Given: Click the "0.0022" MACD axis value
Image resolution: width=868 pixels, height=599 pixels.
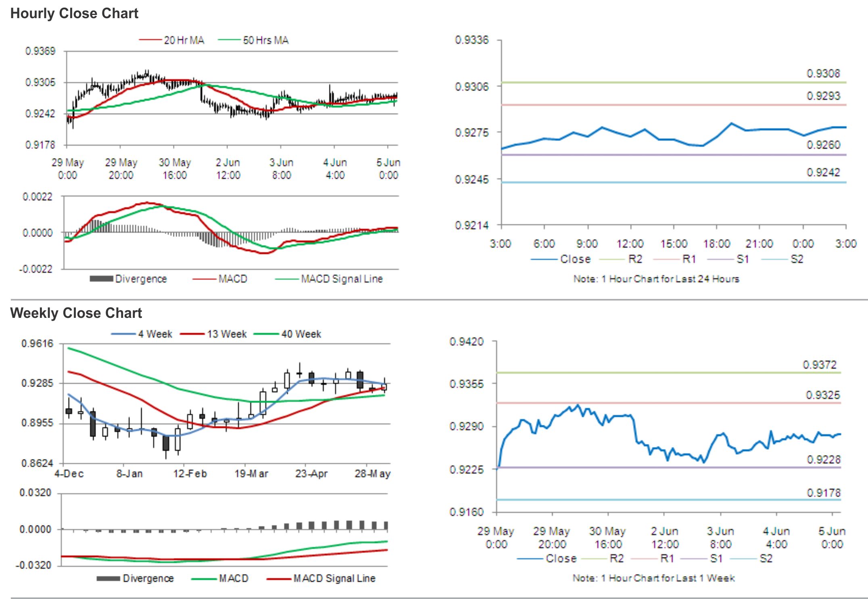Looking at the screenshot, I should click(x=38, y=197).
